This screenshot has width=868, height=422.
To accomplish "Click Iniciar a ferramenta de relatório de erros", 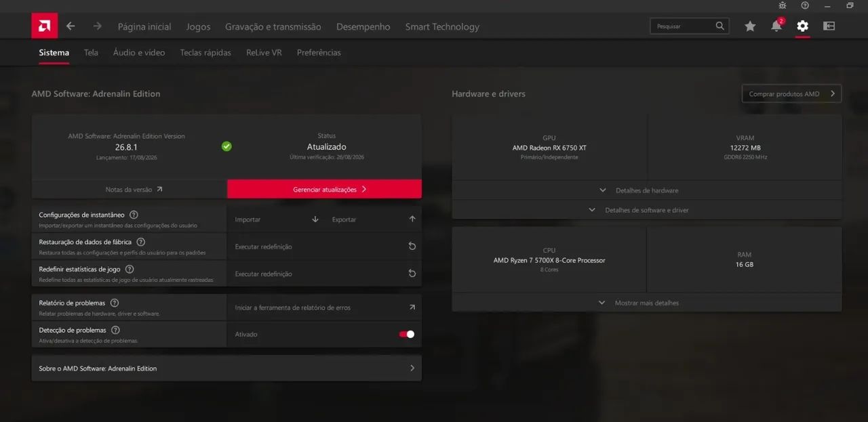I will click(x=324, y=308).
